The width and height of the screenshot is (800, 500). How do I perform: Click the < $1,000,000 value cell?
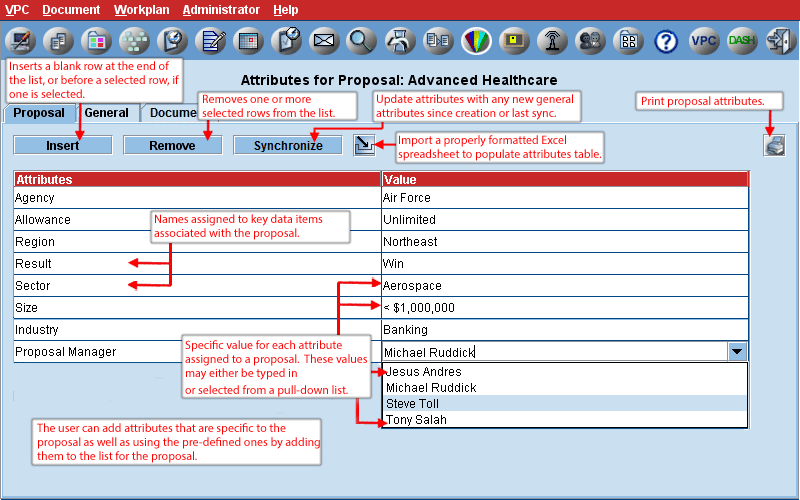(565, 307)
